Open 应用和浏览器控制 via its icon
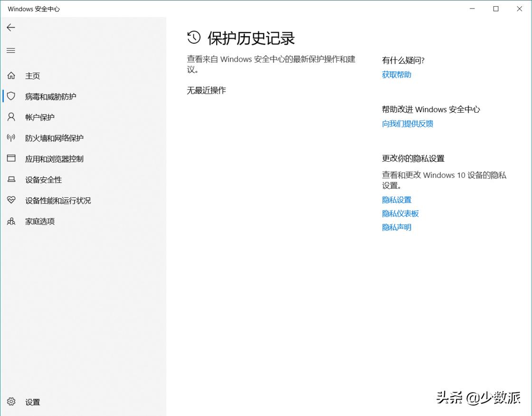 [x=10, y=159]
